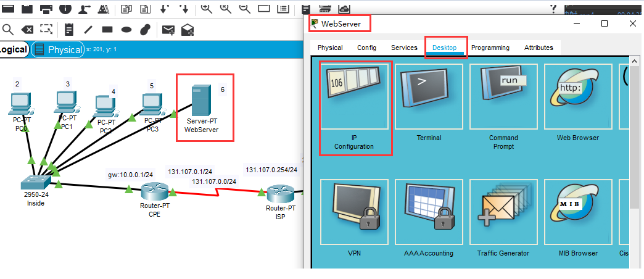Select the Delete tool in toolbar
The height and width of the screenshot is (279, 644).
coord(27,29)
